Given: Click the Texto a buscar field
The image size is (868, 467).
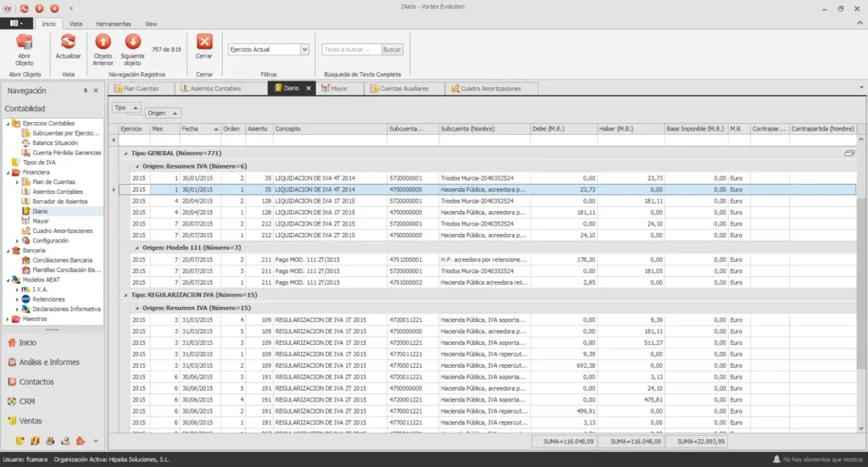Looking at the screenshot, I should (x=352, y=49).
